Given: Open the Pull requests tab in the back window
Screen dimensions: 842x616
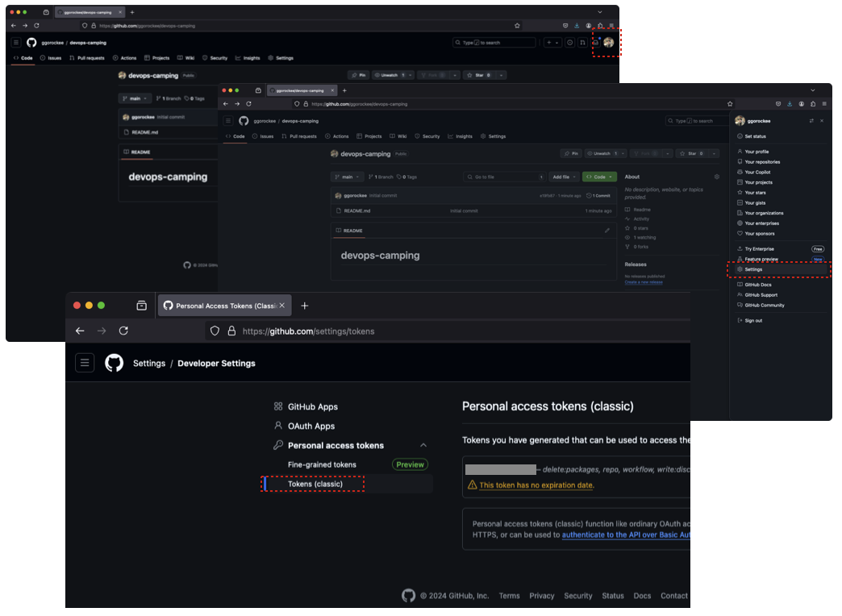Looking at the screenshot, I should (87, 59).
